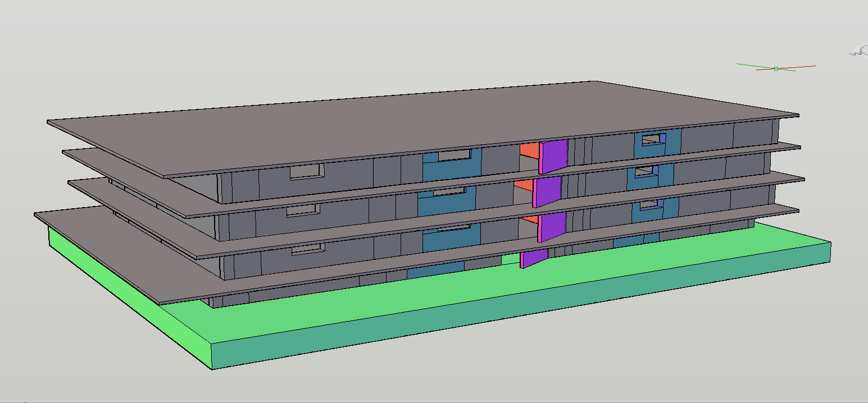
Task: Click the purple panel on second floor
Action: click(x=548, y=191)
